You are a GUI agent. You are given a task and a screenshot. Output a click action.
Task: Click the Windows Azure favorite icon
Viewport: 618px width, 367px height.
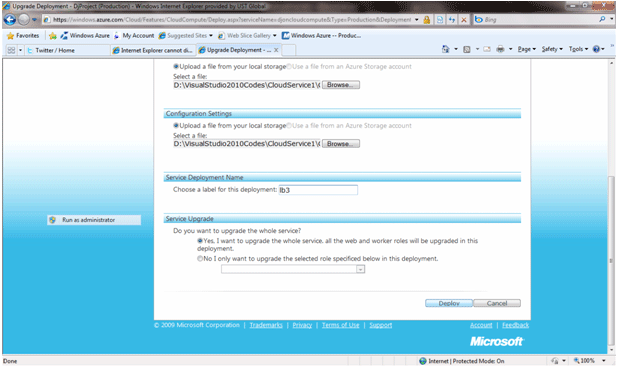coord(64,36)
